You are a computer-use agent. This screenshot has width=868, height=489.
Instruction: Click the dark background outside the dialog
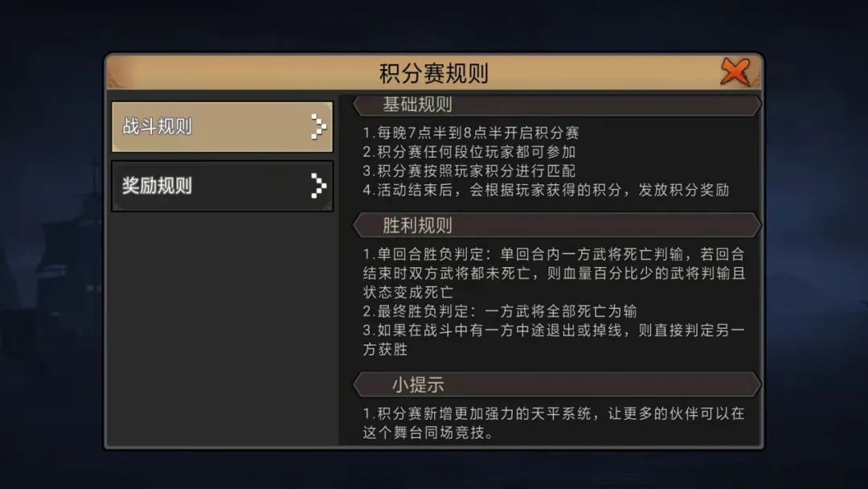pos(48,241)
